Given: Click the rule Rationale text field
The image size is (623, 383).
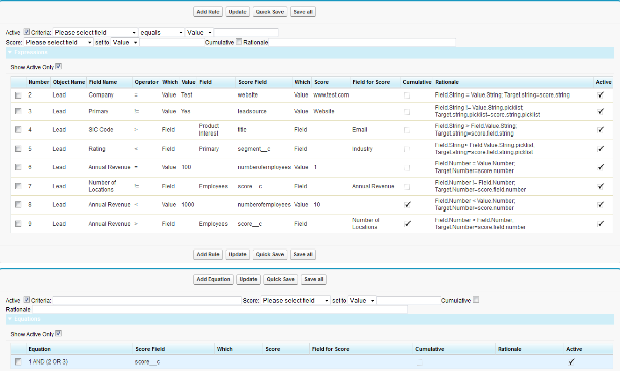Looking at the screenshot, I should 362,43.
